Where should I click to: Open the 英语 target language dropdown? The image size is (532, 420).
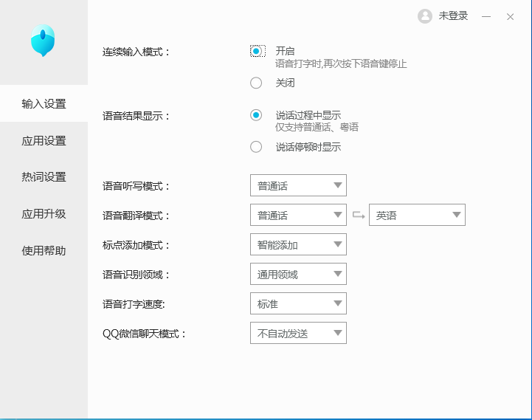click(417, 215)
